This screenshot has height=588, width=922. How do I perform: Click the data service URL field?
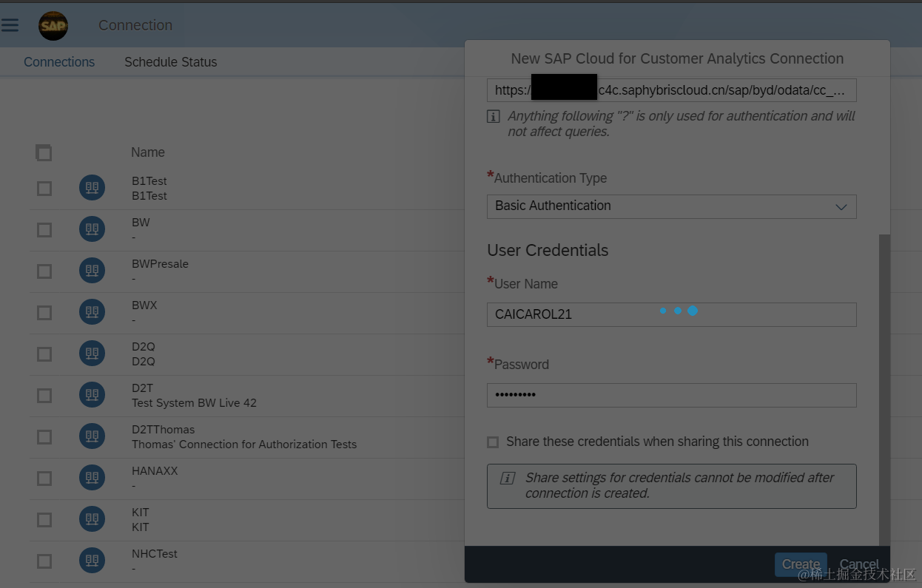click(x=672, y=90)
